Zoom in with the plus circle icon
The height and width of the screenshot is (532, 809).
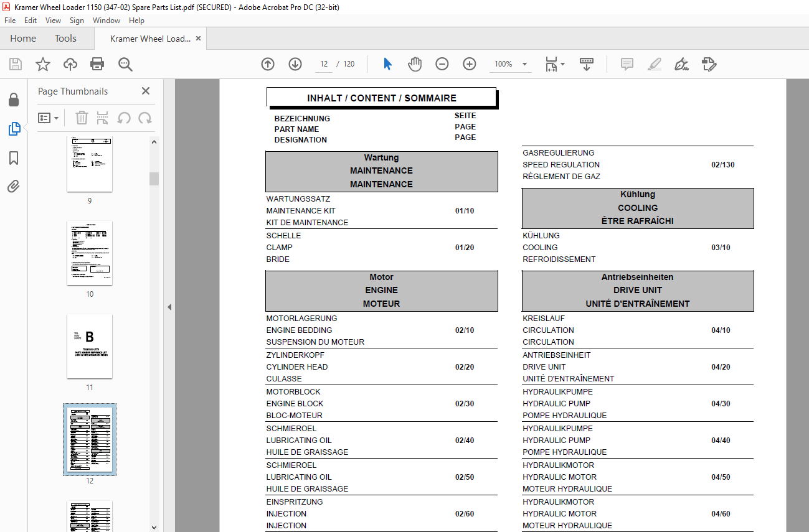(x=470, y=64)
